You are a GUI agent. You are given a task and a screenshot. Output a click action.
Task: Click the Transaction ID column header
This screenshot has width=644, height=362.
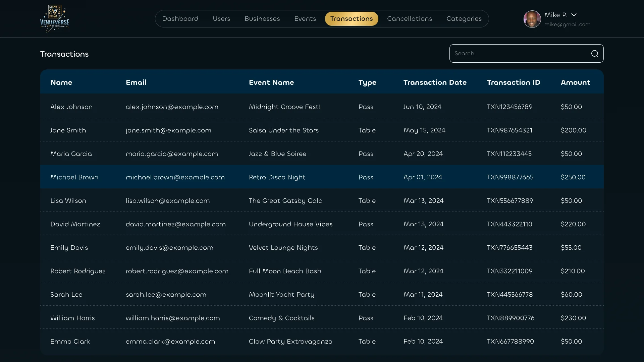coord(514,82)
